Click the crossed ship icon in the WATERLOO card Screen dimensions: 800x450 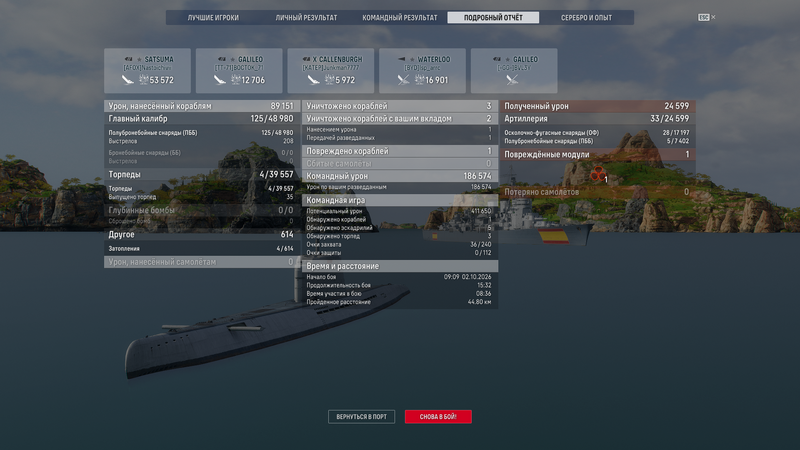(403, 80)
